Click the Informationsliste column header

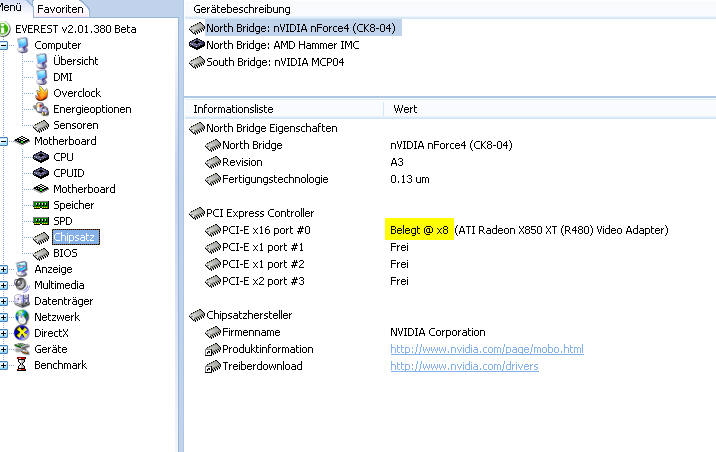tap(233, 109)
